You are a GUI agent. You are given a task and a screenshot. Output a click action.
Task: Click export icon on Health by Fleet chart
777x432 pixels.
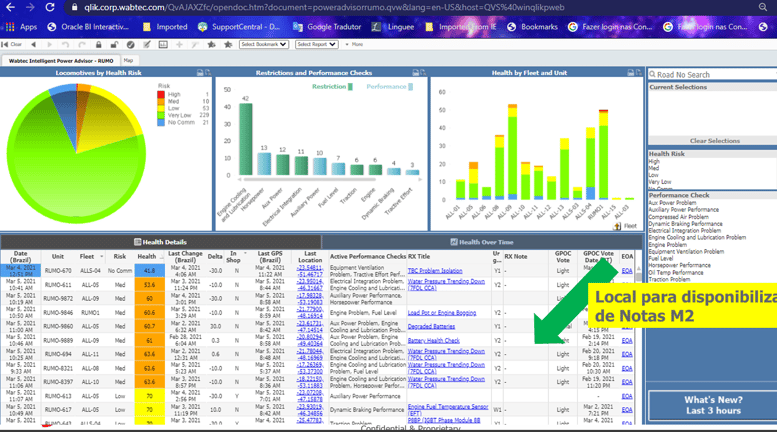pos(631,72)
